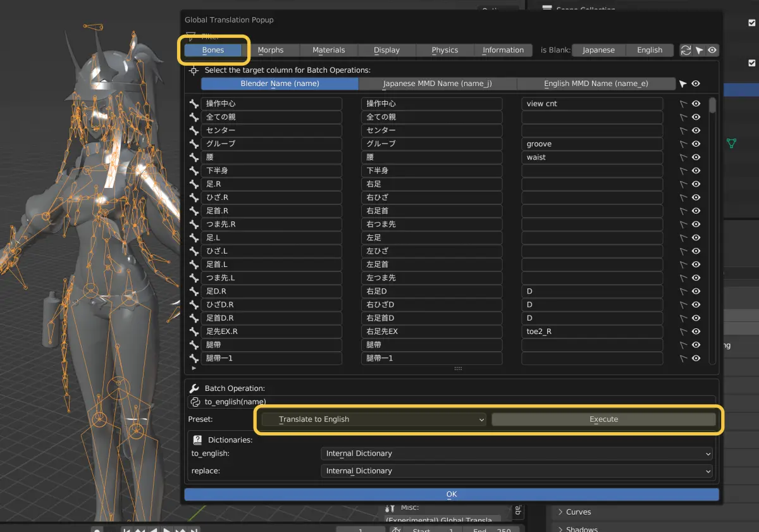Switch to the Physics tab
The image size is (759, 532).
445,50
